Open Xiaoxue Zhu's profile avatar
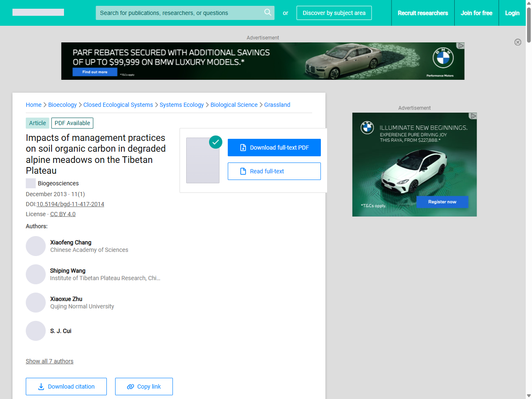 coord(36,303)
